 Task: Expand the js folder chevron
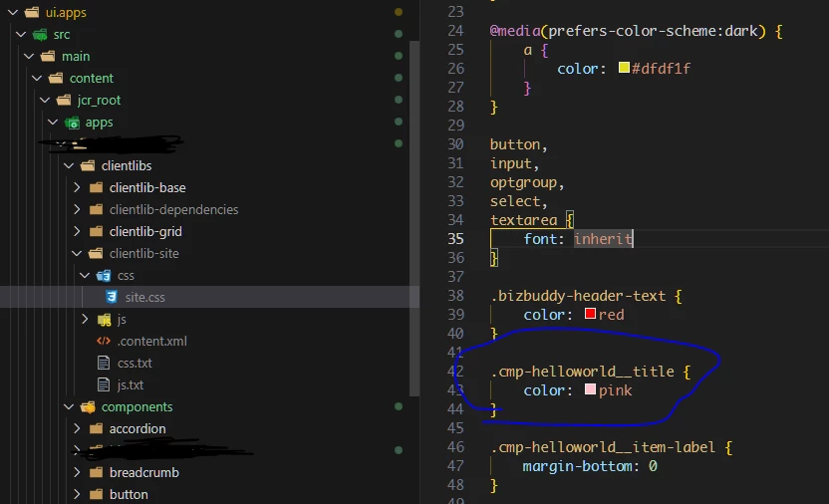[85, 319]
